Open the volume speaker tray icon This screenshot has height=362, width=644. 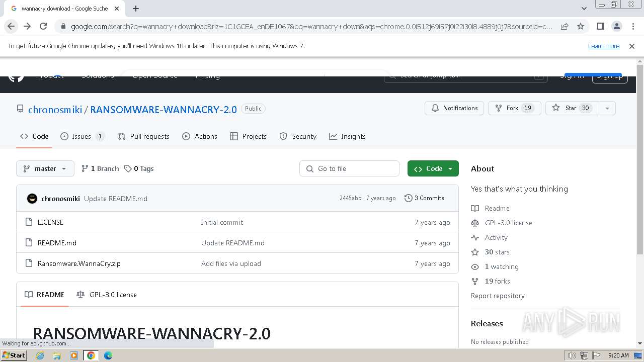point(572,355)
